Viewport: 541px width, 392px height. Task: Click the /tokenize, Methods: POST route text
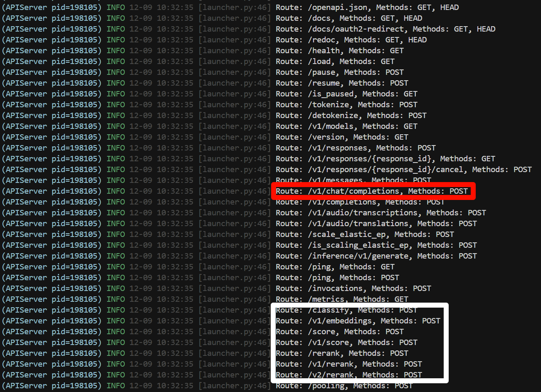click(346, 105)
